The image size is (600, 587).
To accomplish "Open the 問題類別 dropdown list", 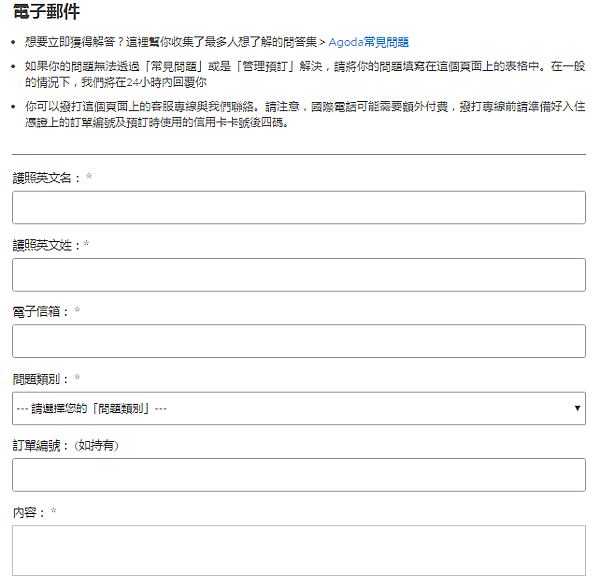I will click(298, 408).
